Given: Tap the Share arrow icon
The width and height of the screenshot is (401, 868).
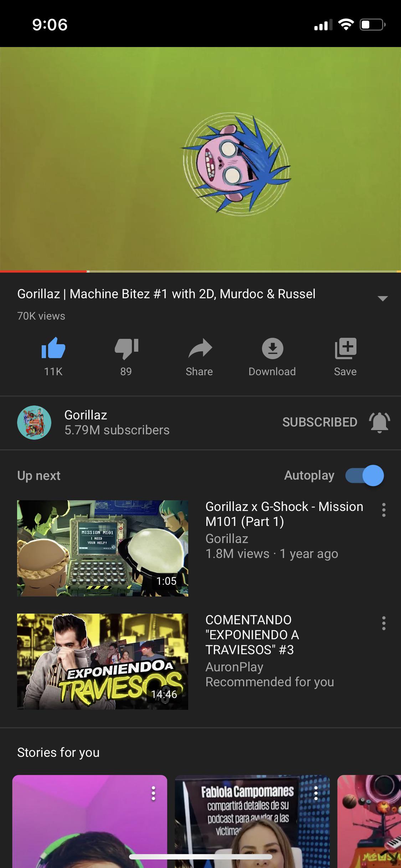Looking at the screenshot, I should pyautogui.click(x=200, y=348).
